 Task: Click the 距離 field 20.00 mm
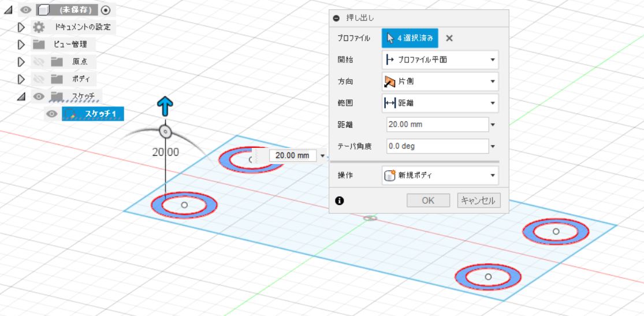[x=437, y=125]
